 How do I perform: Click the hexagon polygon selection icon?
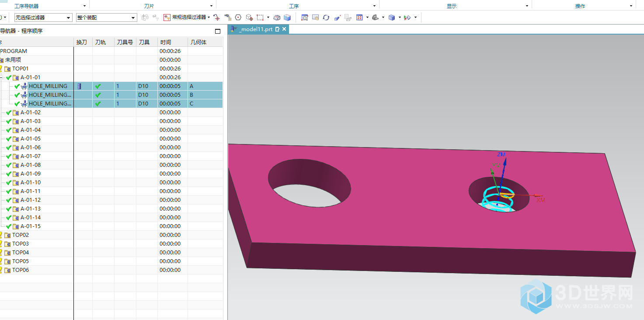pyautogui.click(x=238, y=18)
